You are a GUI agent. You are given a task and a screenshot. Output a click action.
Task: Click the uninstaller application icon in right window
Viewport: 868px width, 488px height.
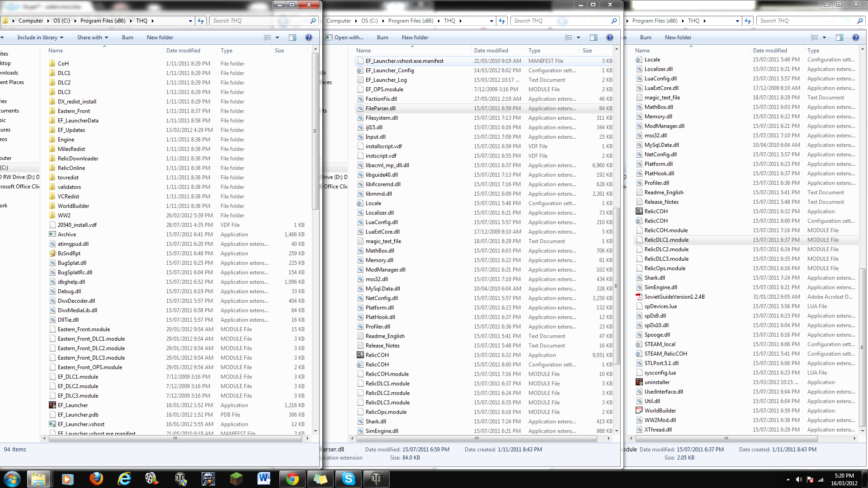click(639, 382)
